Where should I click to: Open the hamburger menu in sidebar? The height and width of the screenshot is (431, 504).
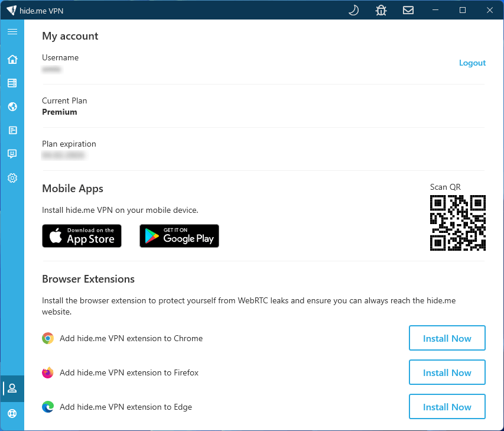12,31
